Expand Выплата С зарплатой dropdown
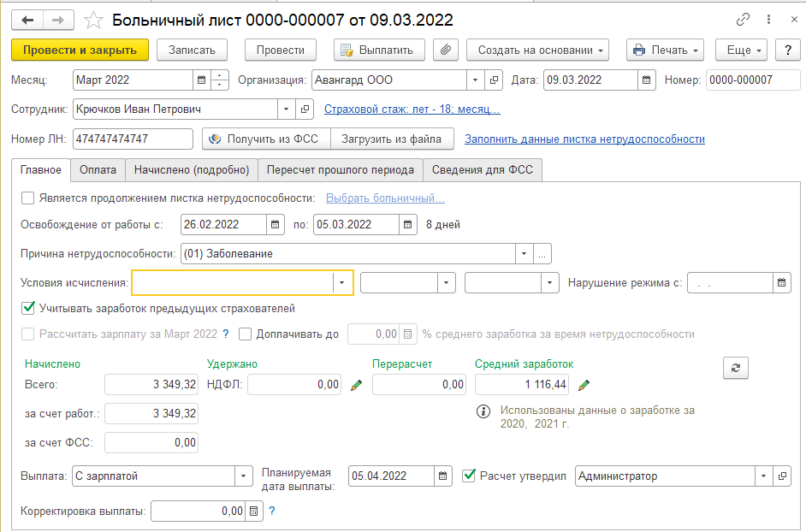This screenshot has height=532, width=806. (x=244, y=476)
